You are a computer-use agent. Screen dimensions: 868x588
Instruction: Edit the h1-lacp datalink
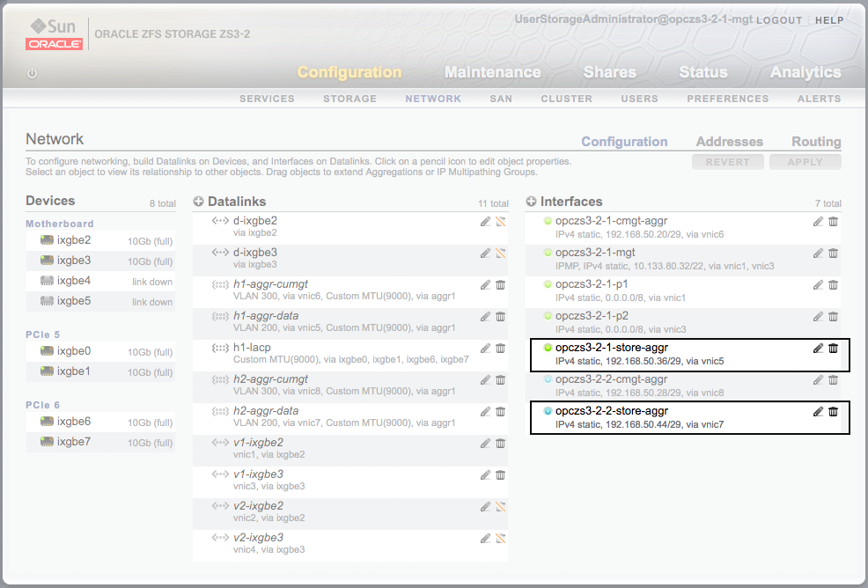pyautogui.click(x=485, y=349)
